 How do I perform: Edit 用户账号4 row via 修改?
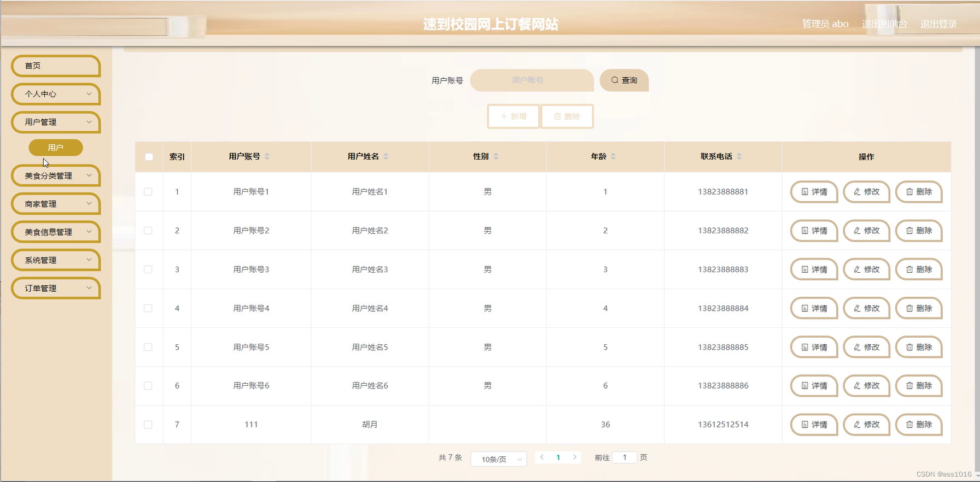click(x=866, y=308)
